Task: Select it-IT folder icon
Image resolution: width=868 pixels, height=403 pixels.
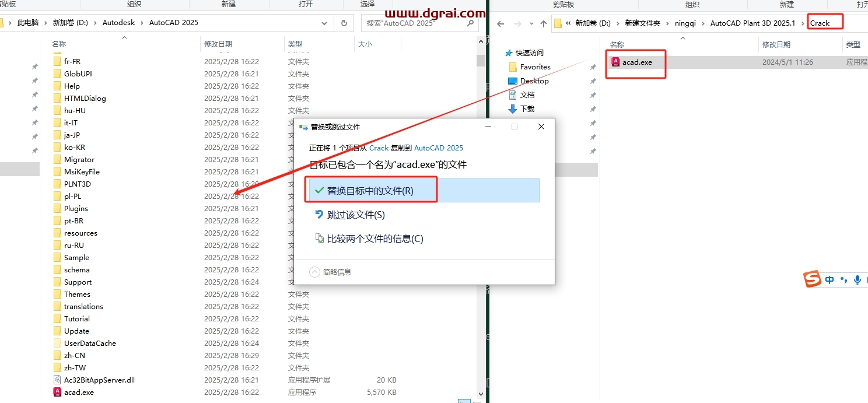Action: click(x=57, y=122)
